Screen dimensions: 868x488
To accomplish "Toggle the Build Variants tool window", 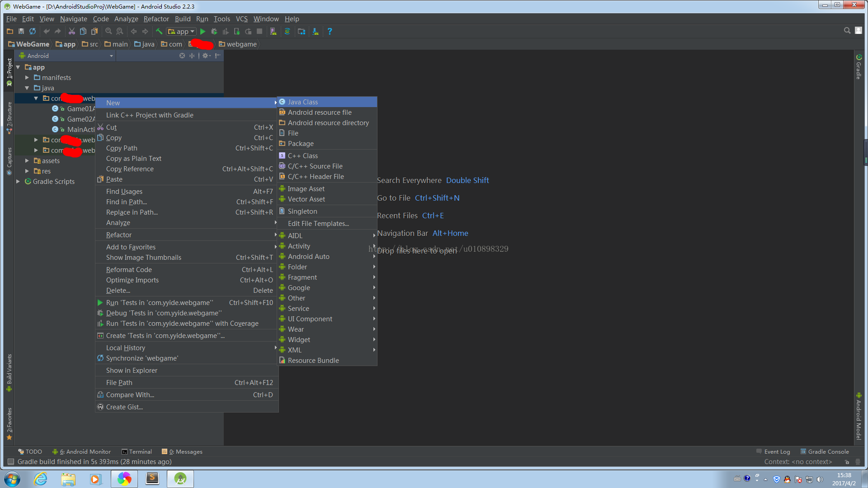I will 9,372.
